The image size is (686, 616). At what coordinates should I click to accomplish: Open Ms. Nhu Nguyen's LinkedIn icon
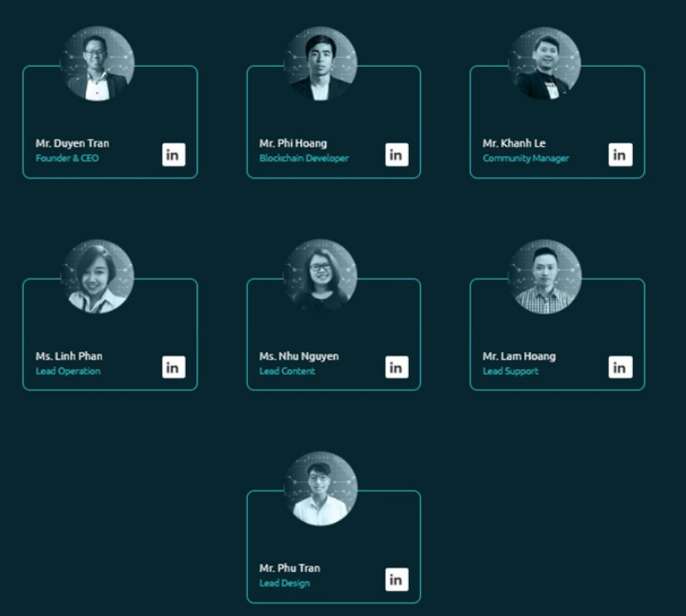tap(397, 367)
